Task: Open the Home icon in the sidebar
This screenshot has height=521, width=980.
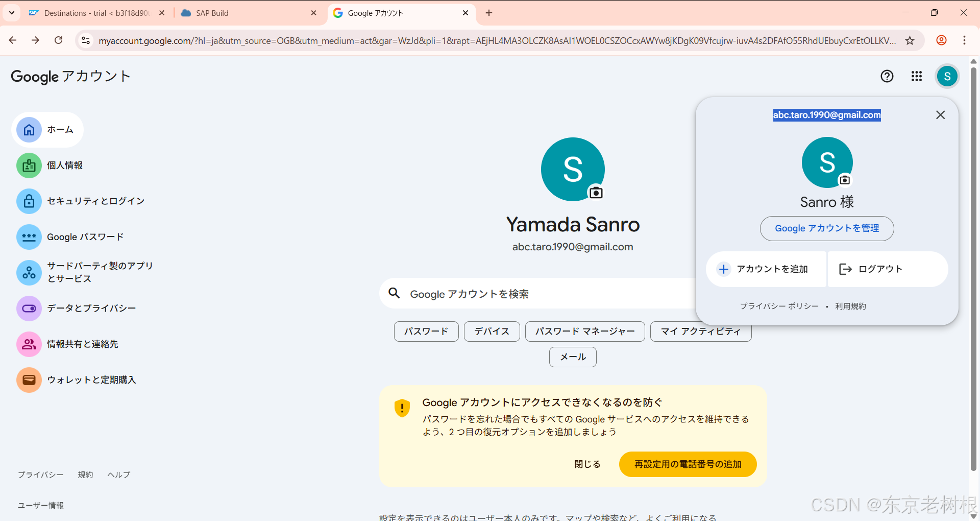Action: pos(29,130)
